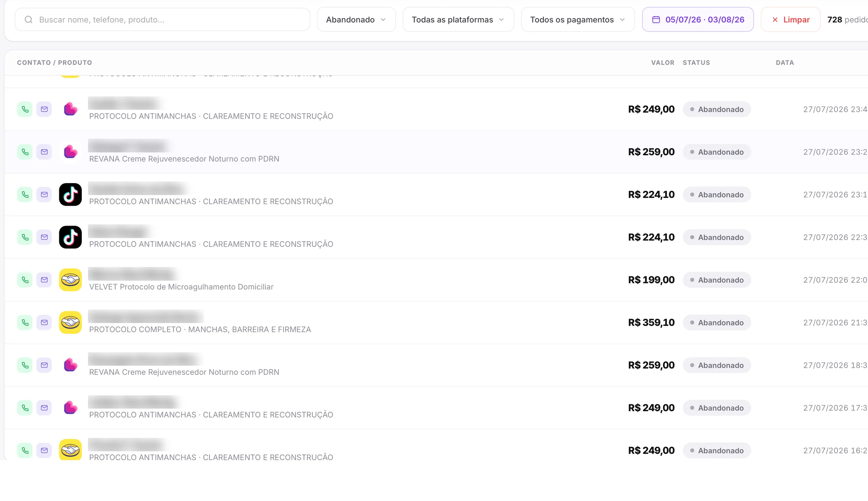Screen dimensions: 868x501
Task: Click the DATA column header
Action: tap(785, 63)
